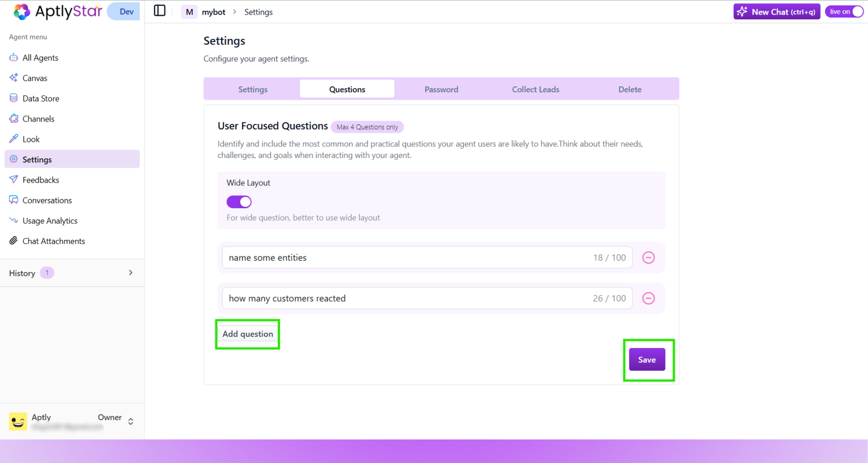868x463 pixels.
Task: Save the question settings
Action: tap(647, 359)
